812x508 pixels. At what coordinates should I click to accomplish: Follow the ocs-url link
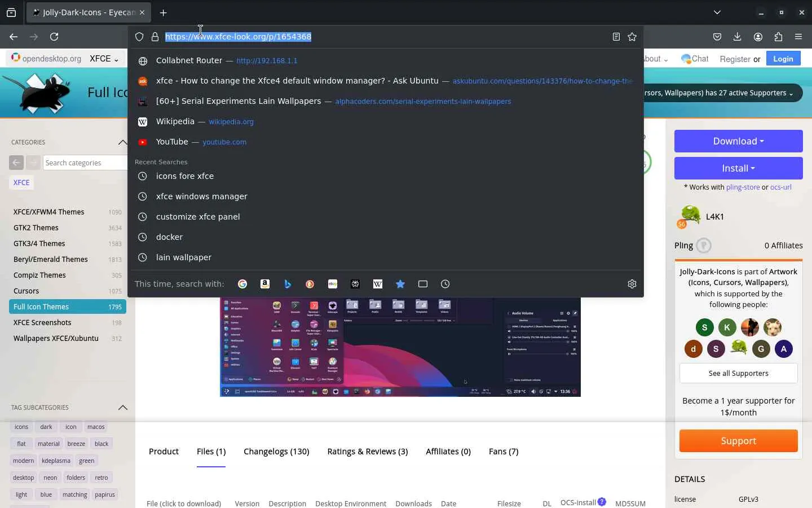780,187
